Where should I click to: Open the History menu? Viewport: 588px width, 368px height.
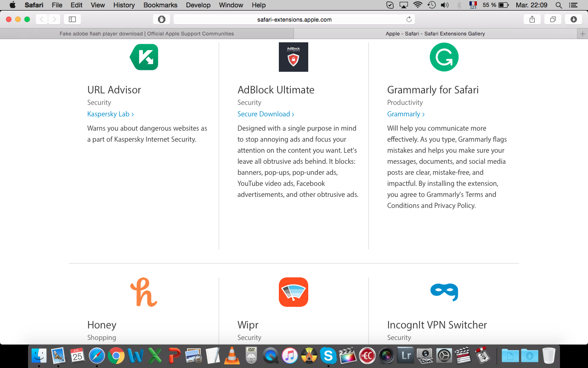124,5
